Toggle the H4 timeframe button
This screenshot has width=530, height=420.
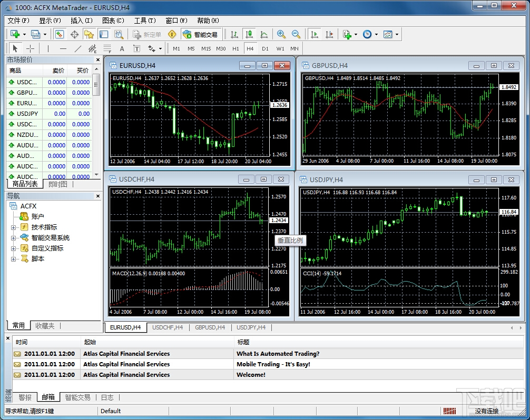pos(250,48)
